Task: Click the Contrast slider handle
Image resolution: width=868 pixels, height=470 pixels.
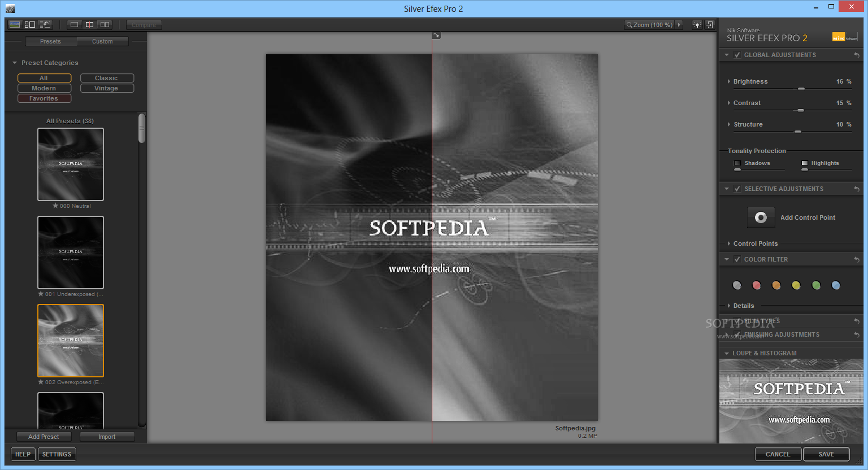Action: click(800, 111)
